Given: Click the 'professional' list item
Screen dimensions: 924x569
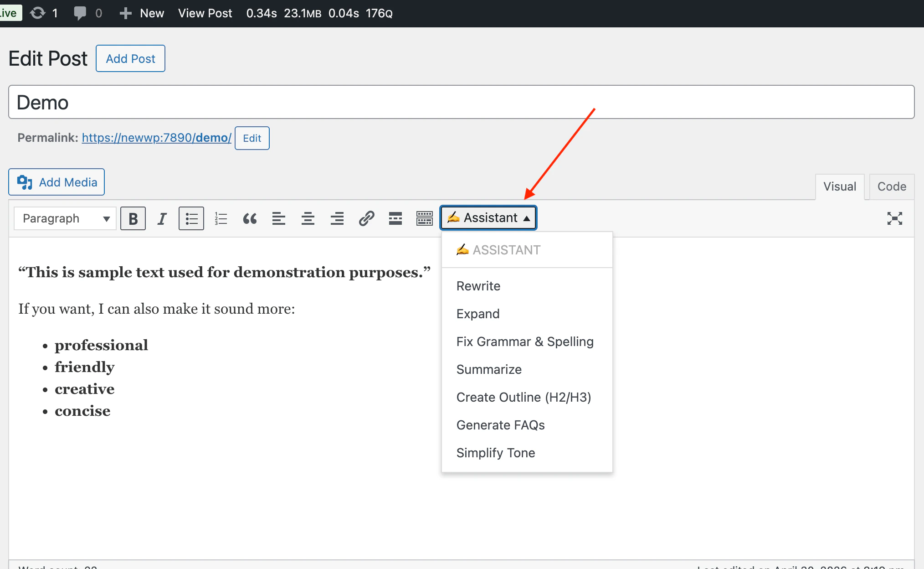Looking at the screenshot, I should pos(101,345).
